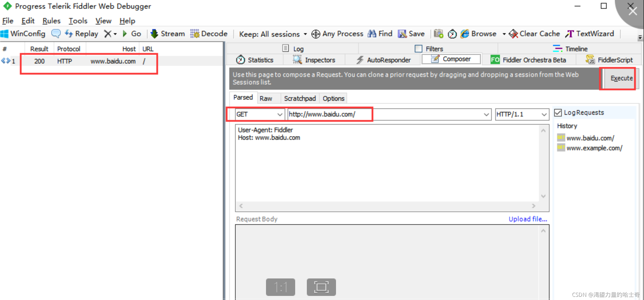Click the fit-to-screen overlay button
Viewport: 644px width, 300px height.
(321, 287)
